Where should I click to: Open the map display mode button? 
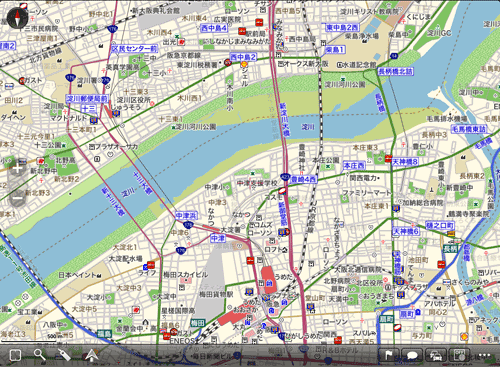459,356
